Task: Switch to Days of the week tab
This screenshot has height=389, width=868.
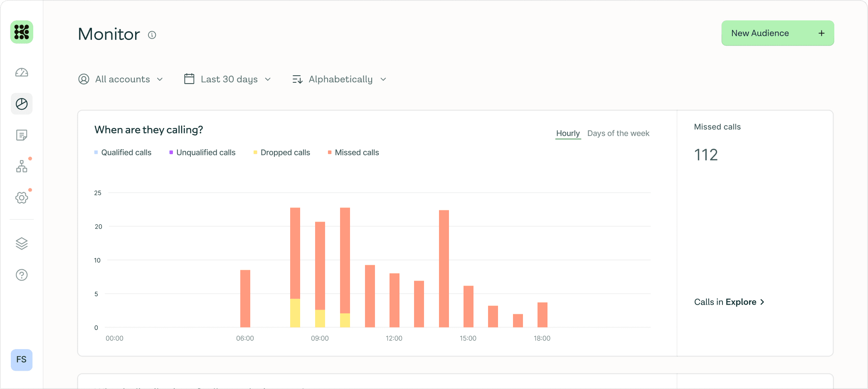Action: pos(618,133)
